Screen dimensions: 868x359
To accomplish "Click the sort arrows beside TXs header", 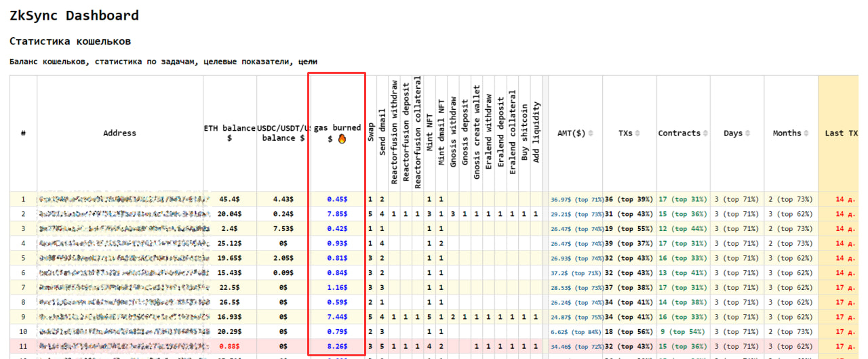I will (x=637, y=133).
